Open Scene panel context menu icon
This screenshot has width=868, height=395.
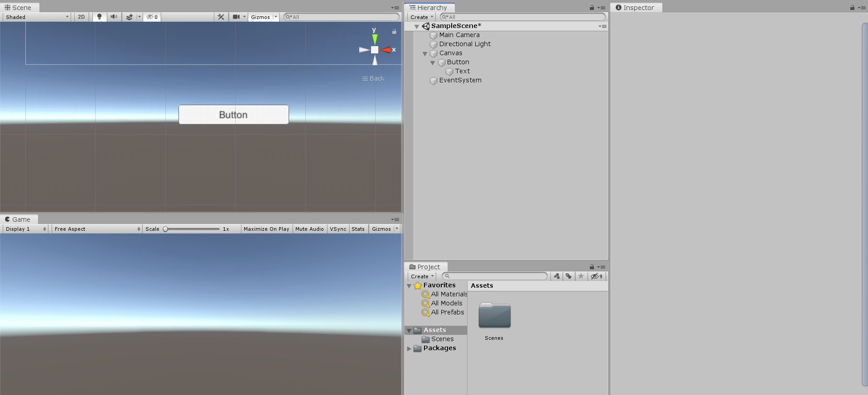(395, 8)
